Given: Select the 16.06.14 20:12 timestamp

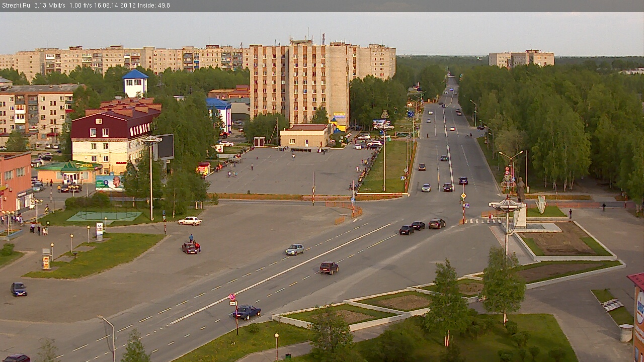Looking at the screenshot, I should tap(115, 6).
